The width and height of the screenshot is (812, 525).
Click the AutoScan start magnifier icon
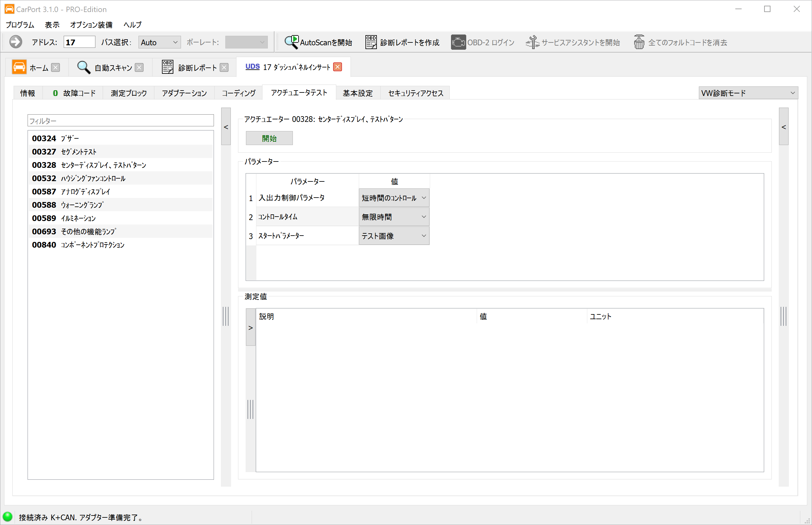pyautogui.click(x=291, y=42)
